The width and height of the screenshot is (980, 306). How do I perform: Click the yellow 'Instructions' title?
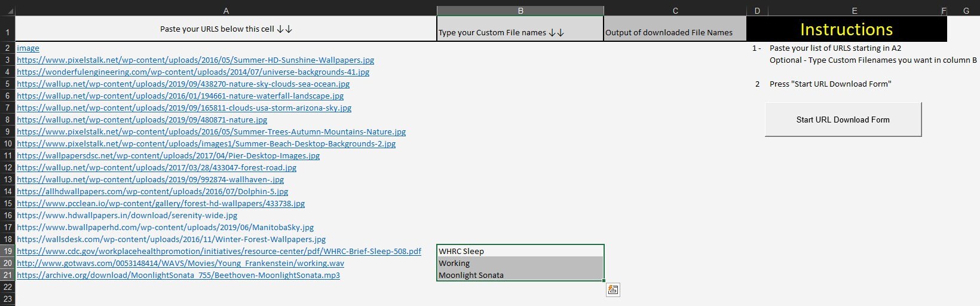846,29
